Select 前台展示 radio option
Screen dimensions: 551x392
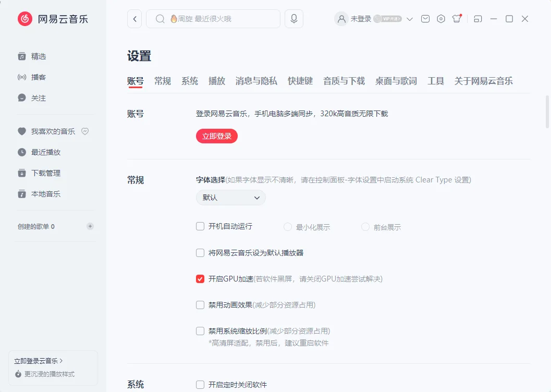tap(365, 227)
